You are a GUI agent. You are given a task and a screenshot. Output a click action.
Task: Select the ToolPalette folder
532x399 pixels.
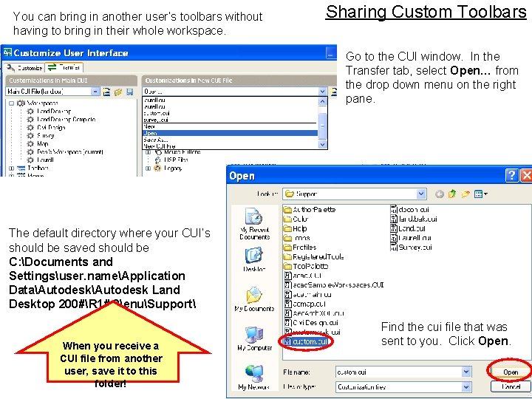[x=307, y=266]
